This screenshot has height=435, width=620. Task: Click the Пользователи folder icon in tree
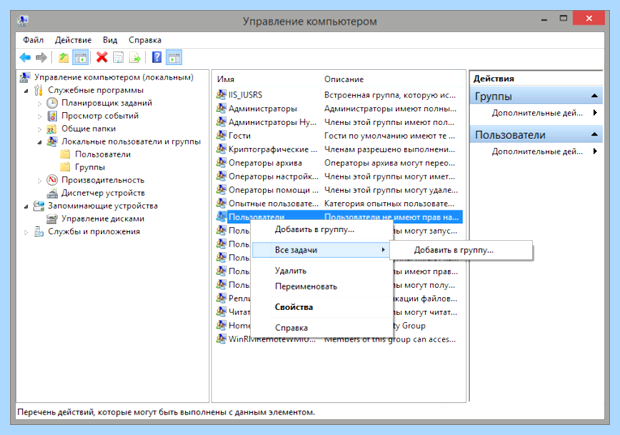pos(65,154)
